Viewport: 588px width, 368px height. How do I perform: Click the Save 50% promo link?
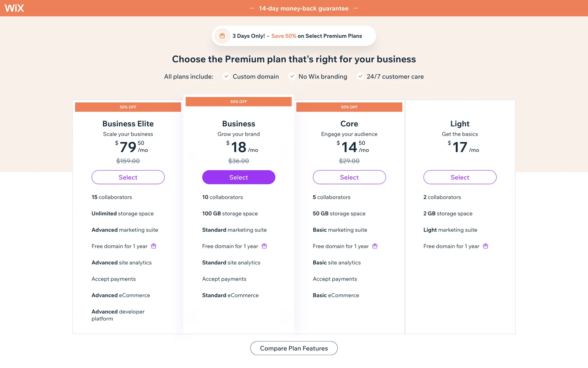(x=284, y=36)
